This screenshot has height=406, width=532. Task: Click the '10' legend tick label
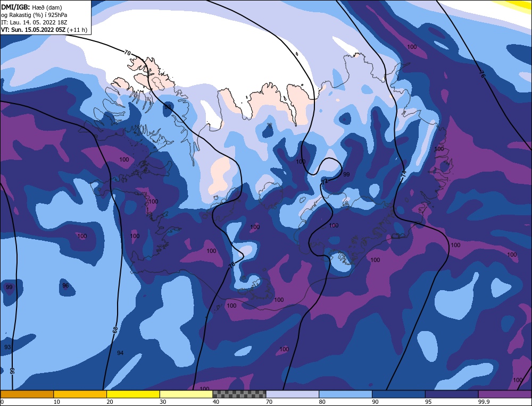tap(57, 402)
